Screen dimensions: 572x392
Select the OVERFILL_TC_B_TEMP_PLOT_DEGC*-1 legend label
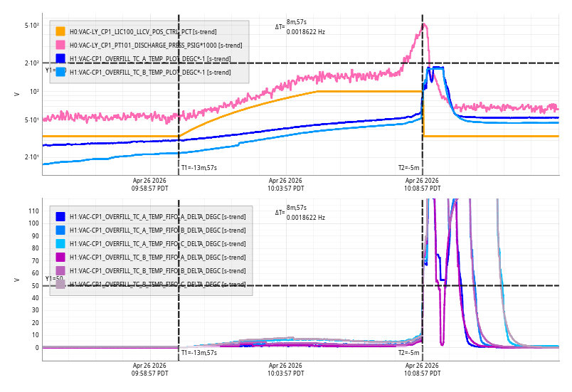tap(150, 72)
